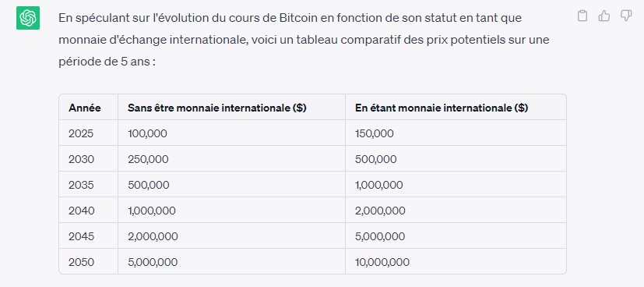Click the 250,000 value in the table

point(148,159)
